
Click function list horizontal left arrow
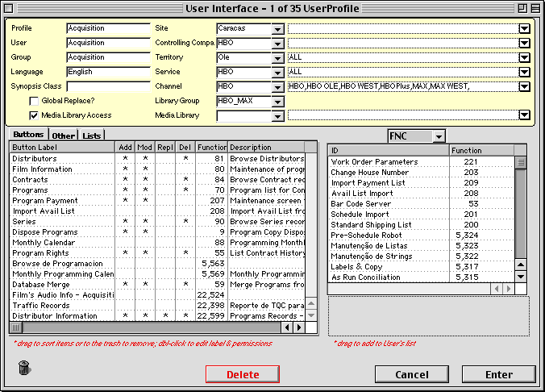point(497,288)
